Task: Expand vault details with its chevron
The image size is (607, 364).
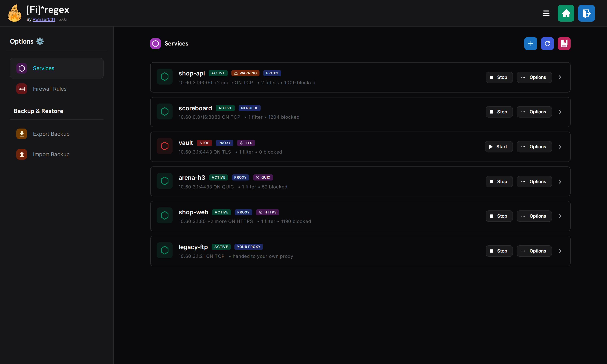Action: click(x=560, y=147)
